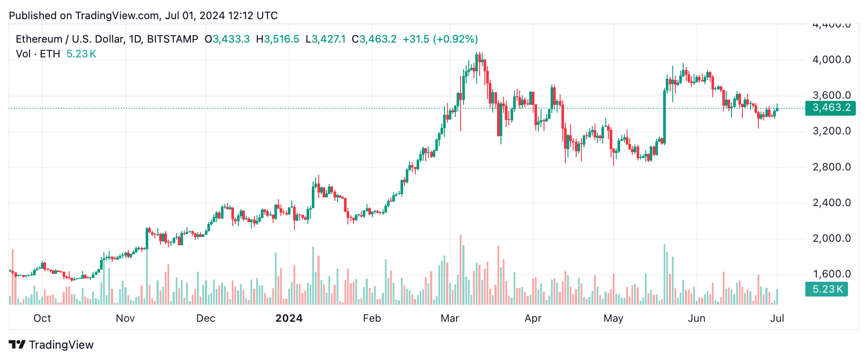The height and width of the screenshot is (360, 868).
Task: Click the open value O3,433.3
Action: [x=227, y=39]
